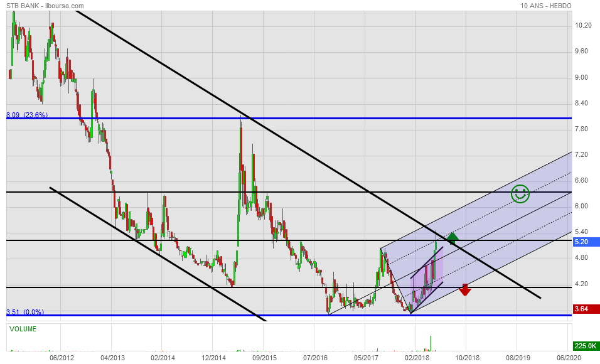This screenshot has height=364, width=600.
Task: Click the 8.09 (23.6%) Fibonacci label
Action: coord(27,115)
